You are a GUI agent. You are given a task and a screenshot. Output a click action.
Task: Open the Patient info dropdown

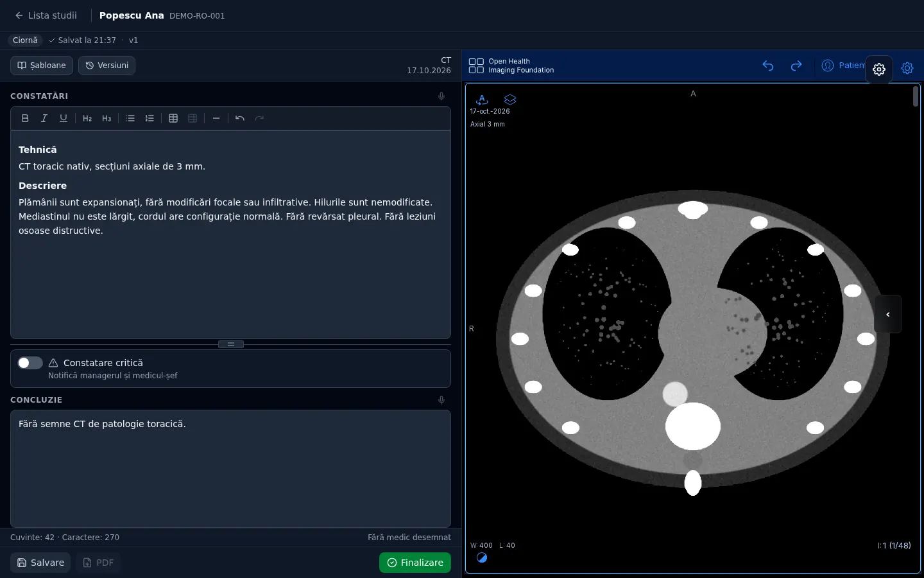click(x=843, y=66)
